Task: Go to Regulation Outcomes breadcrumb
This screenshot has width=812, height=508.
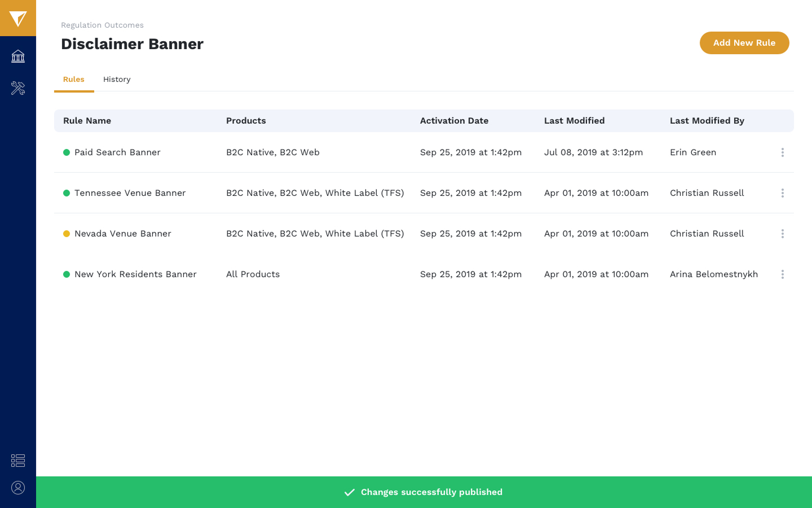Action: (102, 25)
